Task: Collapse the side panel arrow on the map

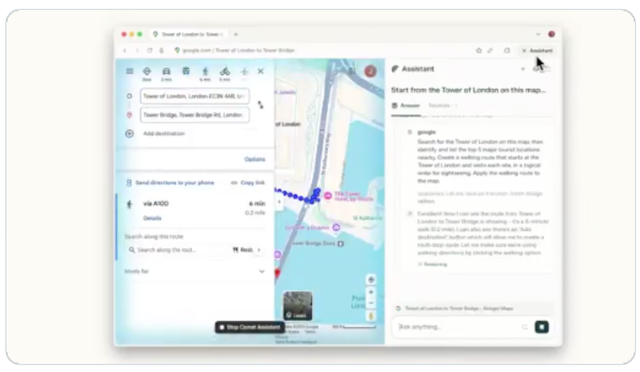Action: point(279,201)
